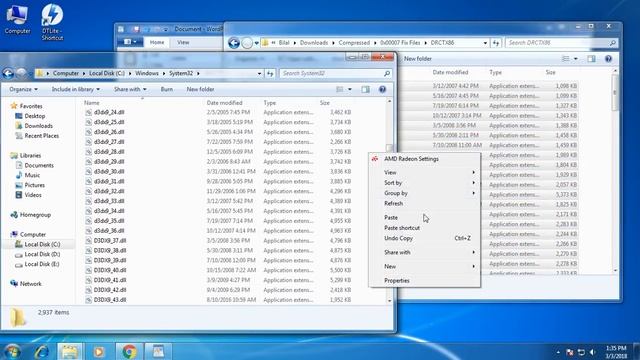Select file D3DX9_43.dll

[110, 300]
